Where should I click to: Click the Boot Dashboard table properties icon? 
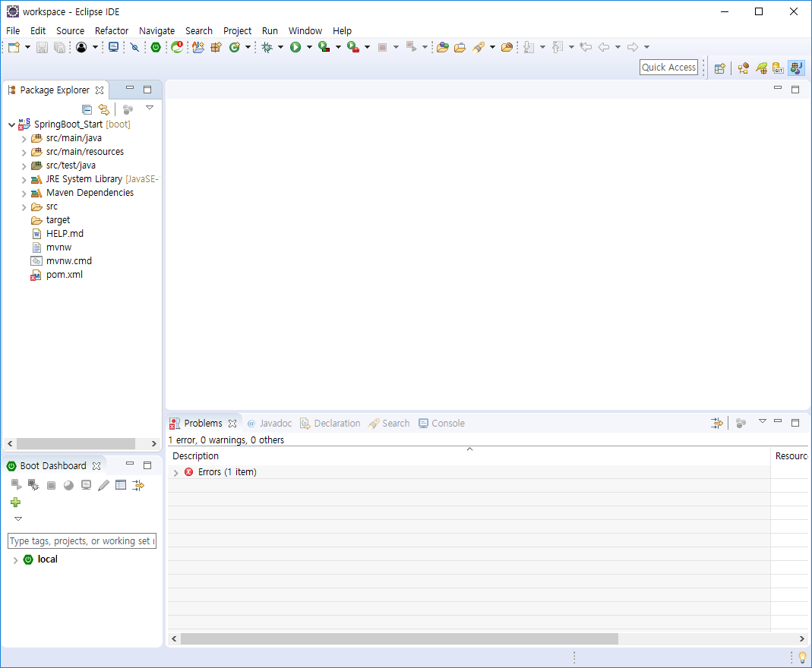pos(121,485)
